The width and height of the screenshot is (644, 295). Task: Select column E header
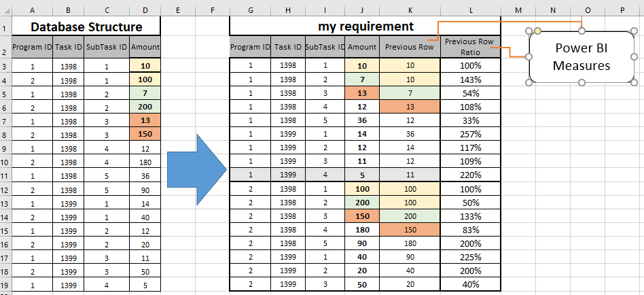177,10
